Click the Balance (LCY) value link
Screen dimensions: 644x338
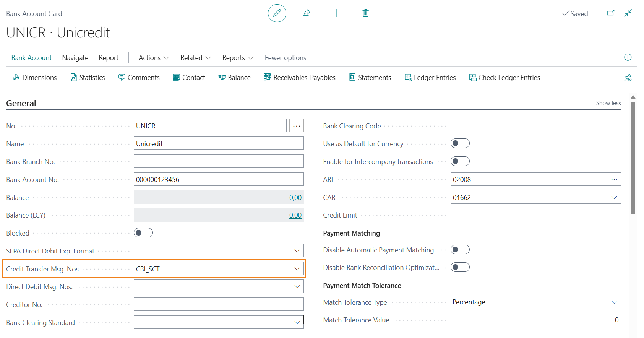coord(295,215)
